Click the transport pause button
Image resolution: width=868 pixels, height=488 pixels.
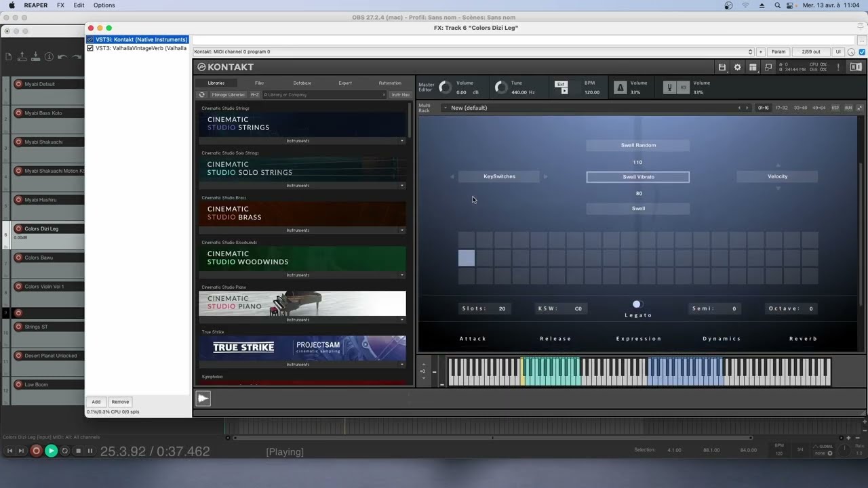point(90,451)
